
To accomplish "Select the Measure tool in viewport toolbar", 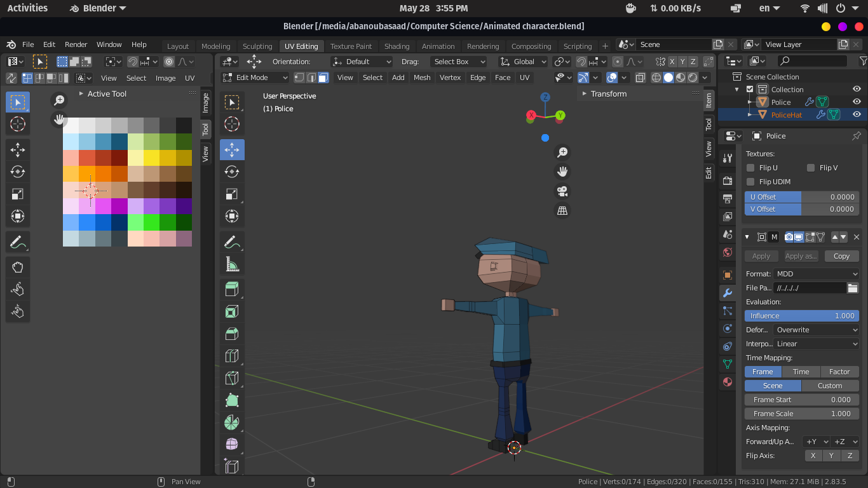I will [x=232, y=264].
